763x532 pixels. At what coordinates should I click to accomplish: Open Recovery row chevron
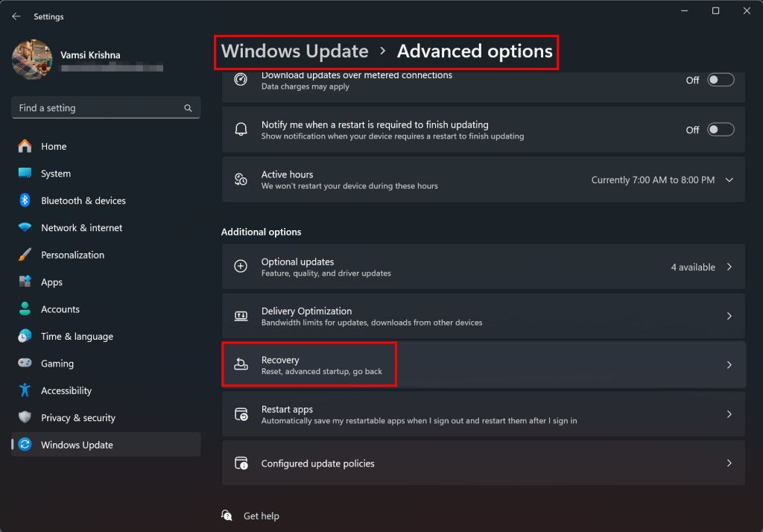729,364
